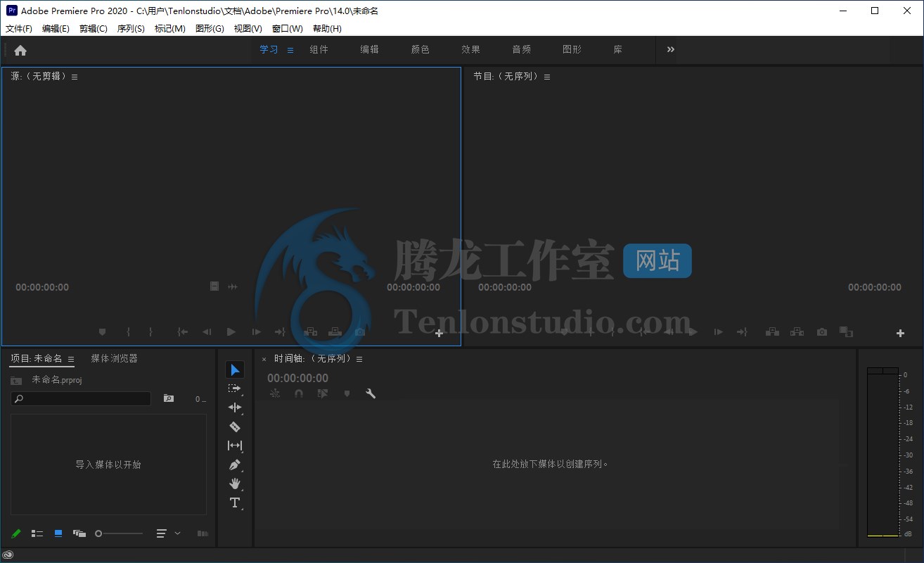924x563 pixels.
Task: Open Project panel menu
Action: [x=71, y=359]
